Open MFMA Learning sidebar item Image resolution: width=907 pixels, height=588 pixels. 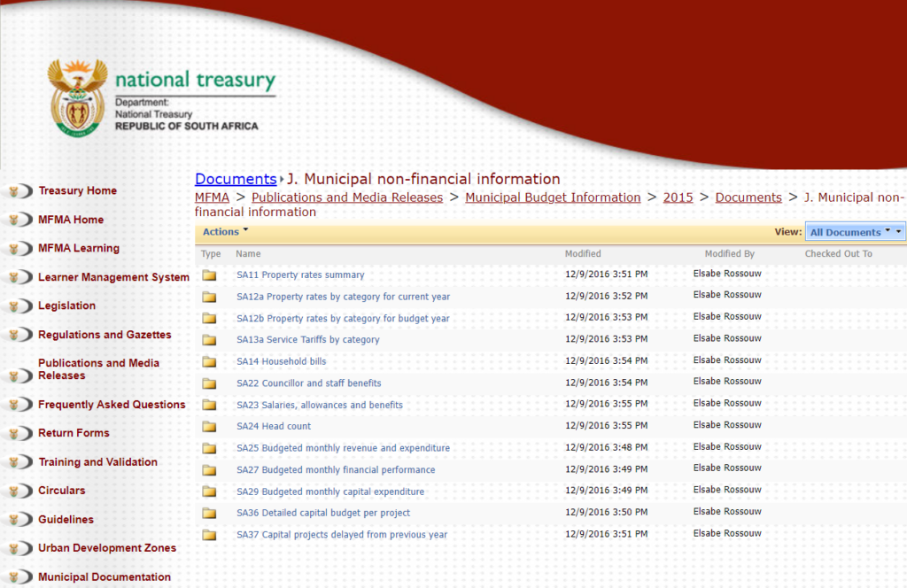click(79, 248)
